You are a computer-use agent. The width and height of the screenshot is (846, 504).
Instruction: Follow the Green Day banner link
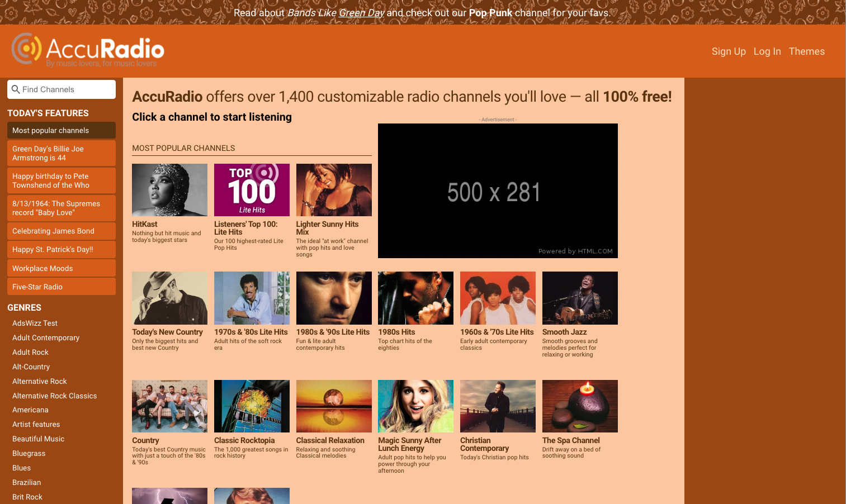point(361,13)
